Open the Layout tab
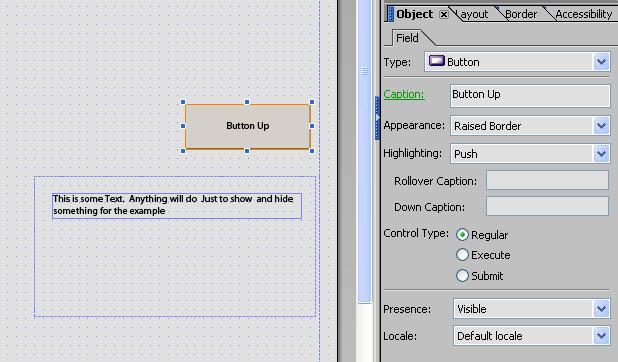 [474, 15]
